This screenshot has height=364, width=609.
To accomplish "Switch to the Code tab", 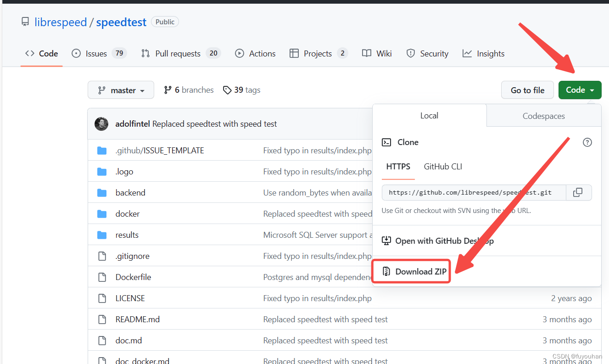I will click(42, 54).
